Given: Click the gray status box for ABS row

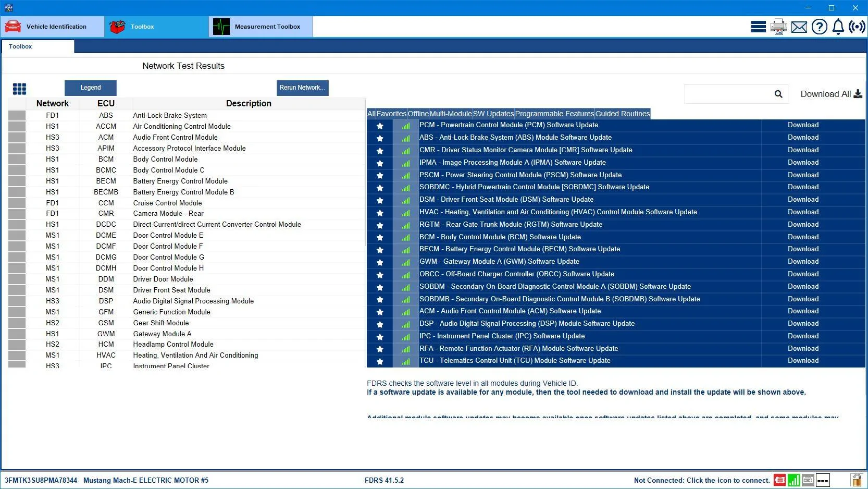Looking at the screenshot, I should [x=17, y=115].
